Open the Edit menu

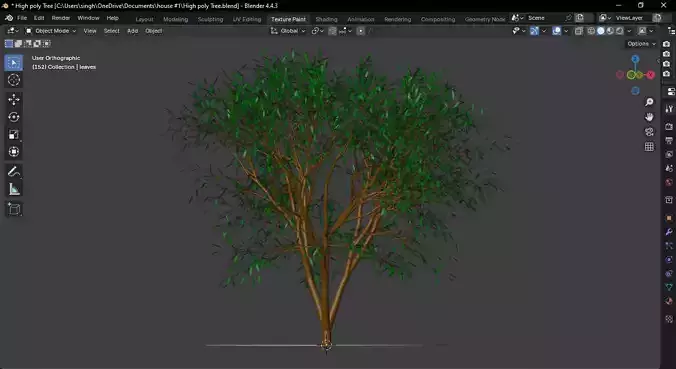point(39,18)
